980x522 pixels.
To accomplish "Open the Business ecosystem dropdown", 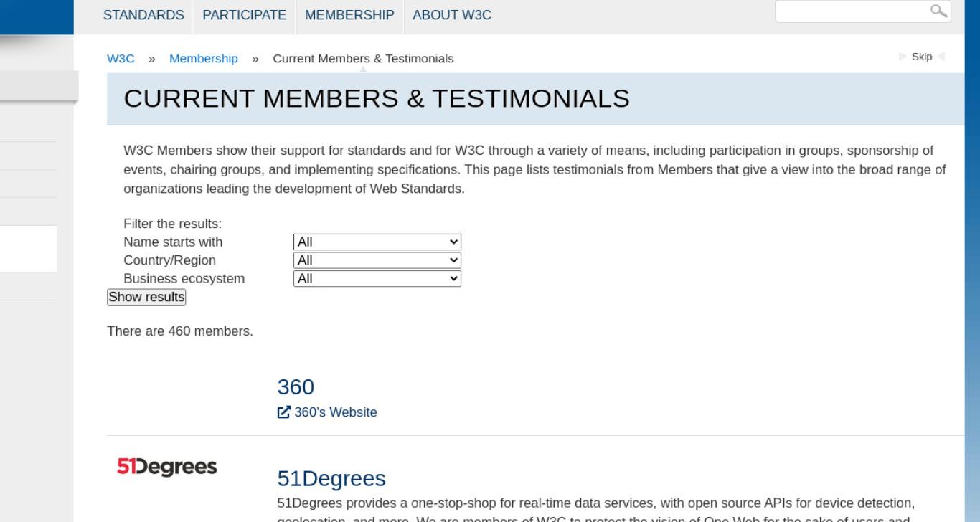I will pos(377,279).
